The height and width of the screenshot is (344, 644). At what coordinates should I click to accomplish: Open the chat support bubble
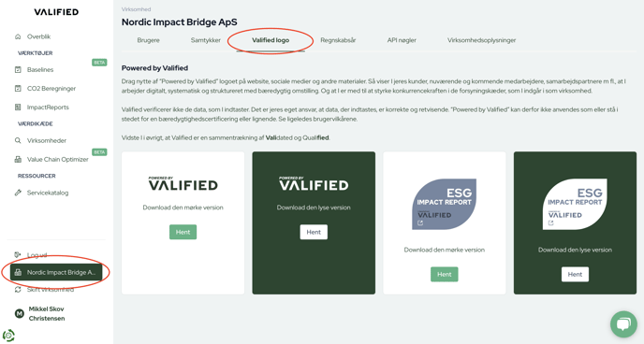pos(623,324)
